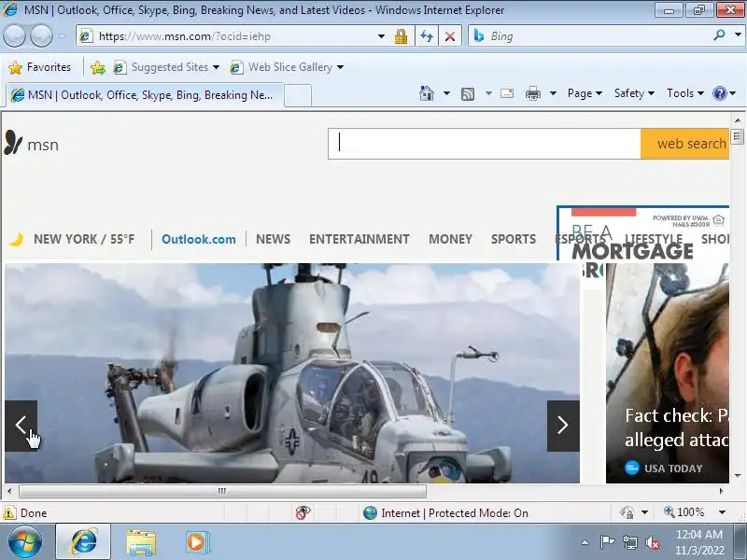The height and width of the screenshot is (560, 747).
Task: Click the Action Center flag icon
Action: pos(607,542)
